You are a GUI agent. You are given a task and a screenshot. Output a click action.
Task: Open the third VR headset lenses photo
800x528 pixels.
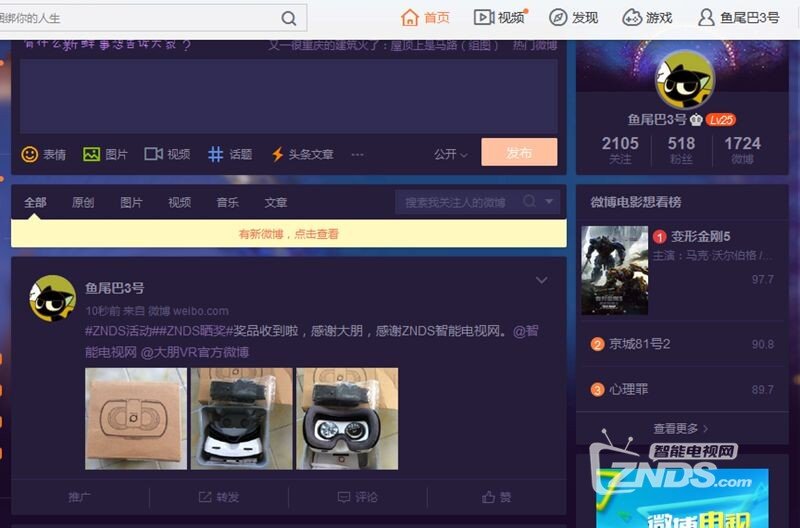pyautogui.click(x=347, y=418)
